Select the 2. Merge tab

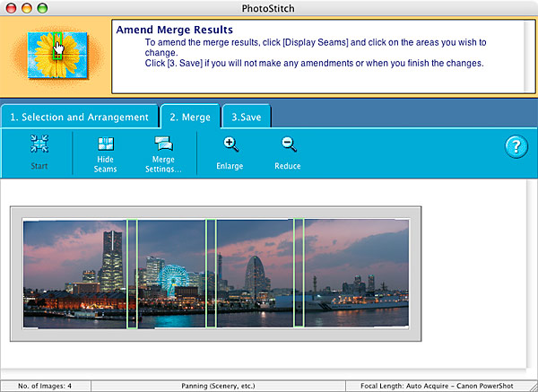tap(190, 117)
